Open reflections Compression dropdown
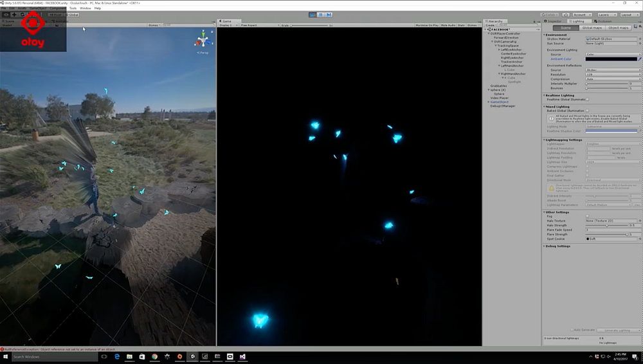Viewport: 643px width, 364px height. pyautogui.click(x=613, y=79)
